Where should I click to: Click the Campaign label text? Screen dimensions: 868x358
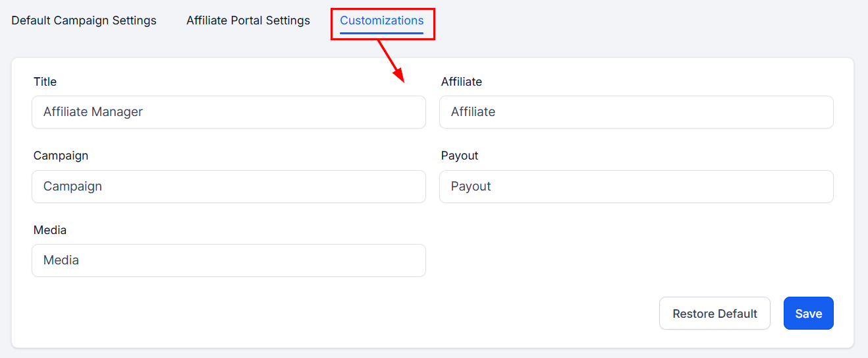(61, 156)
